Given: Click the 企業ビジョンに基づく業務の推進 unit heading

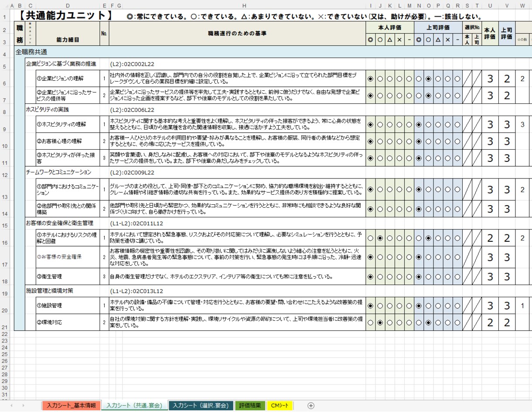Looking at the screenshot, I should 61,64.
